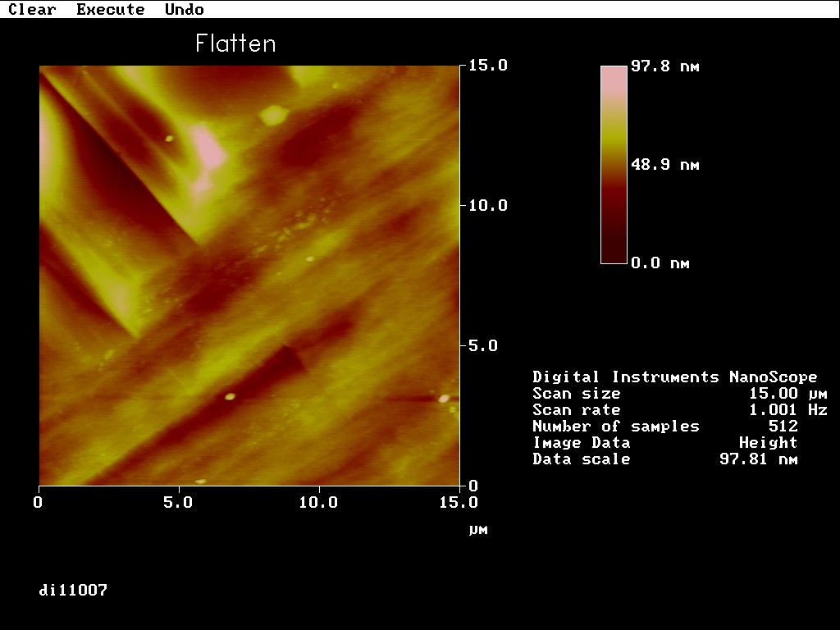Click the 97.8 nm color scale label

point(664,66)
